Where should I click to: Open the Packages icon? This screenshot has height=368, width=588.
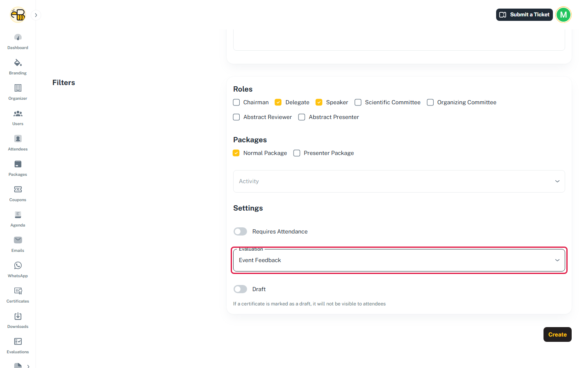[x=18, y=164]
